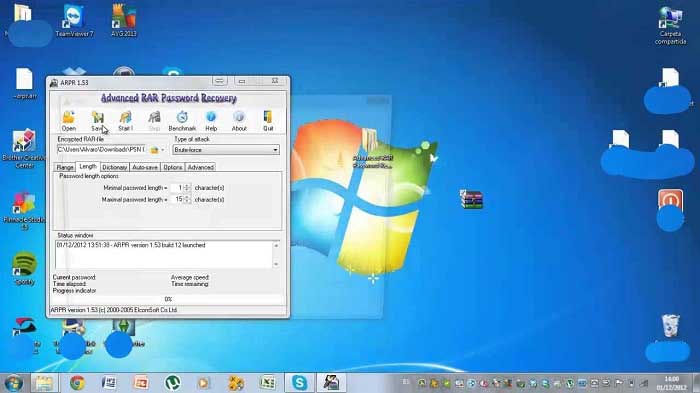
Task: Open PowerPoint from the taskbar
Action: [141, 383]
